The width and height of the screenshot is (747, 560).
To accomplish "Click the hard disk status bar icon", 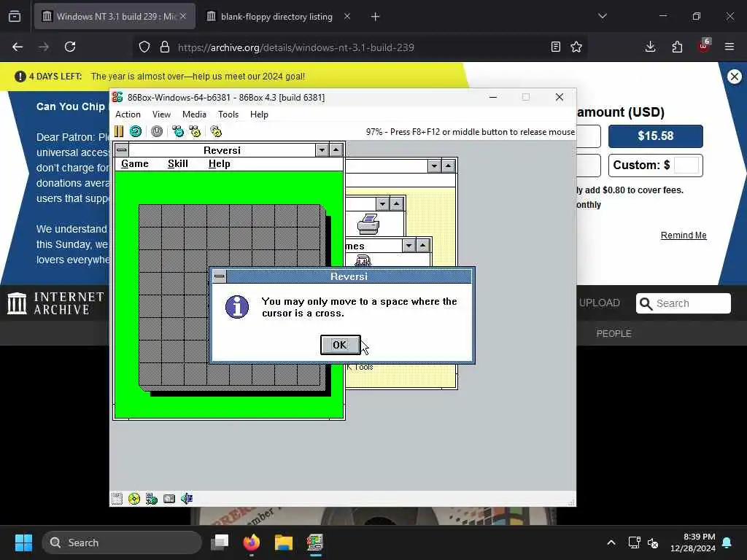I will point(169,499).
